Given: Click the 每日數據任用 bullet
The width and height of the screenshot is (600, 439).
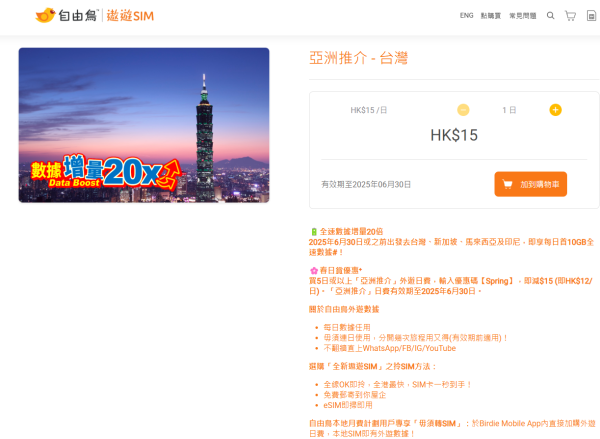Looking at the screenshot, I should [347, 328].
